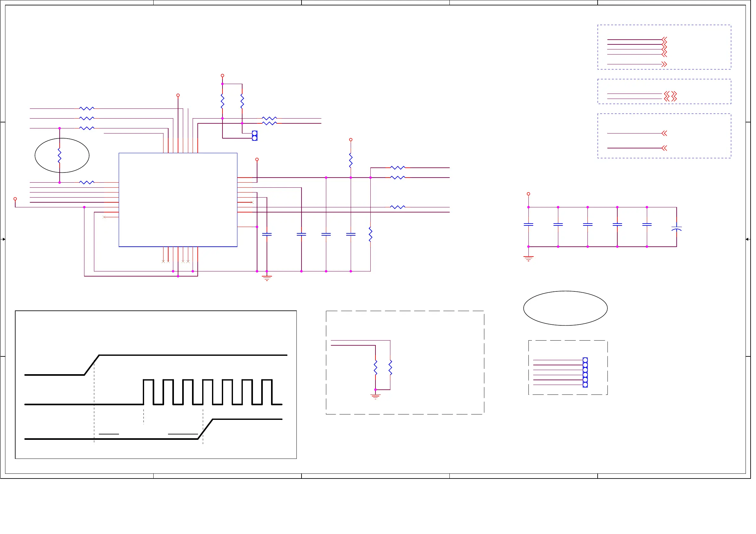Select the topmost rising waveform in timing diagram
The image size is (756, 534).
[156, 365]
